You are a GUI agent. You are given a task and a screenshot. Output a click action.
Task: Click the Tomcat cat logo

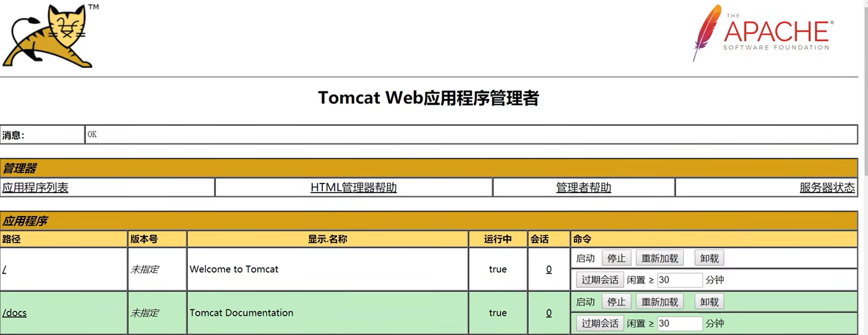pos(50,36)
